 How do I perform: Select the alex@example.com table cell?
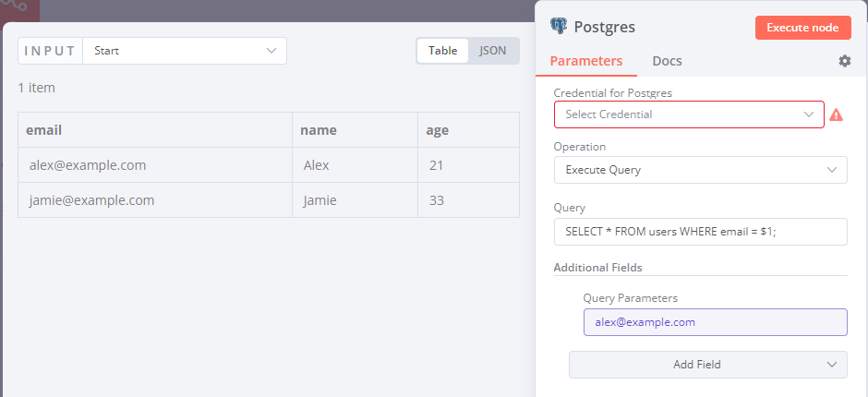155,165
